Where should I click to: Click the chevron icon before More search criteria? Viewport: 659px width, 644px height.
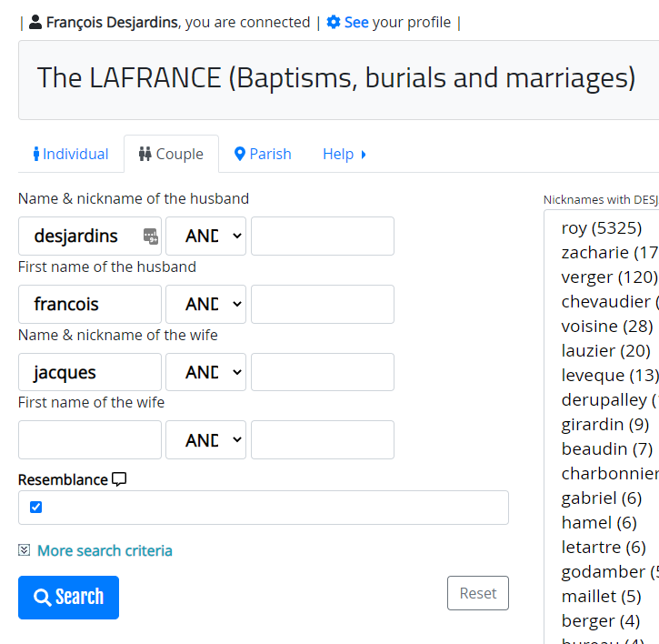(25, 549)
